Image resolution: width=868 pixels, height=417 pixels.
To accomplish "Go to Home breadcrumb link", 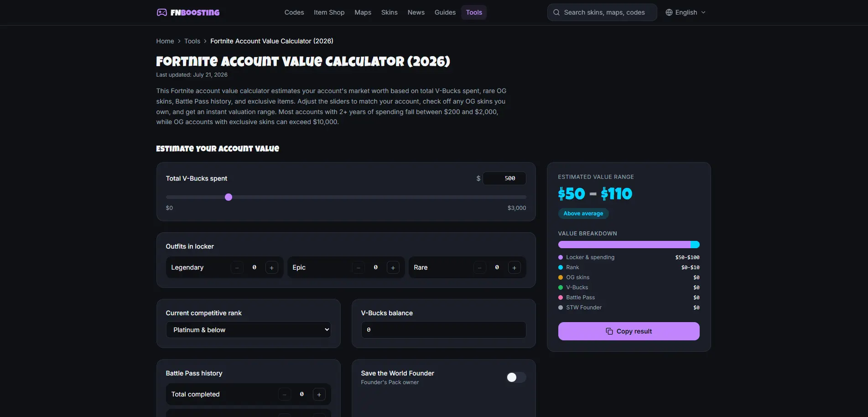I will pyautogui.click(x=165, y=41).
